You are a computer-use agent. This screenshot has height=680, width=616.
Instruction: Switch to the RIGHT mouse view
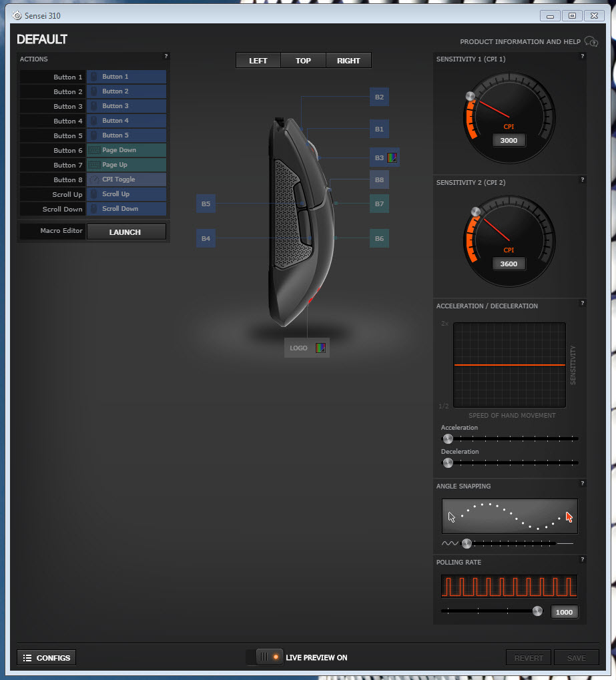348,60
